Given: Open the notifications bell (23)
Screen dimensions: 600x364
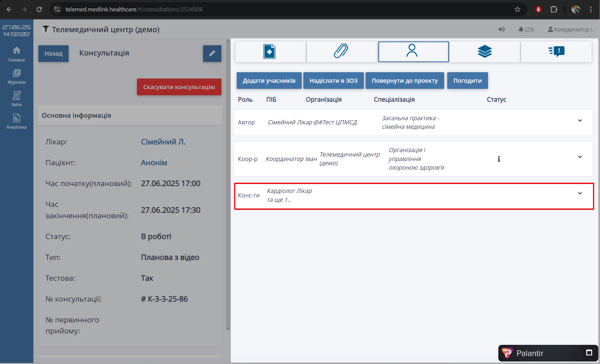Looking at the screenshot, I should pos(526,29).
